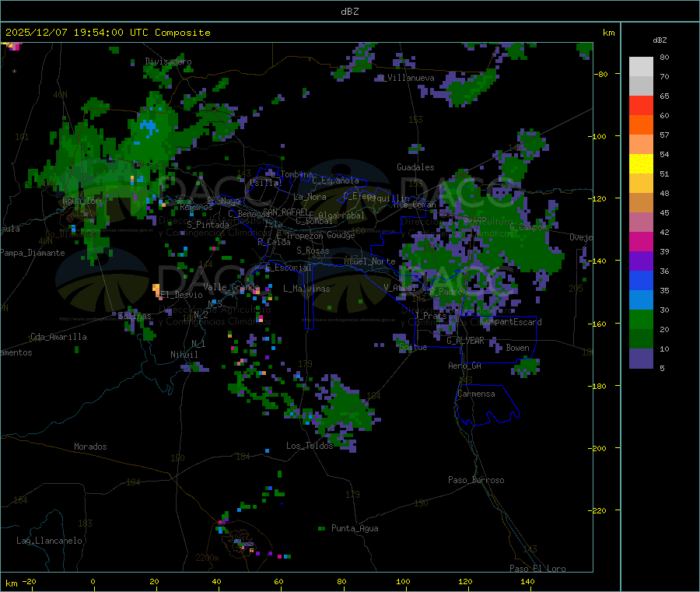Click the Nihuil label
The image size is (700, 592).
(184, 355)
